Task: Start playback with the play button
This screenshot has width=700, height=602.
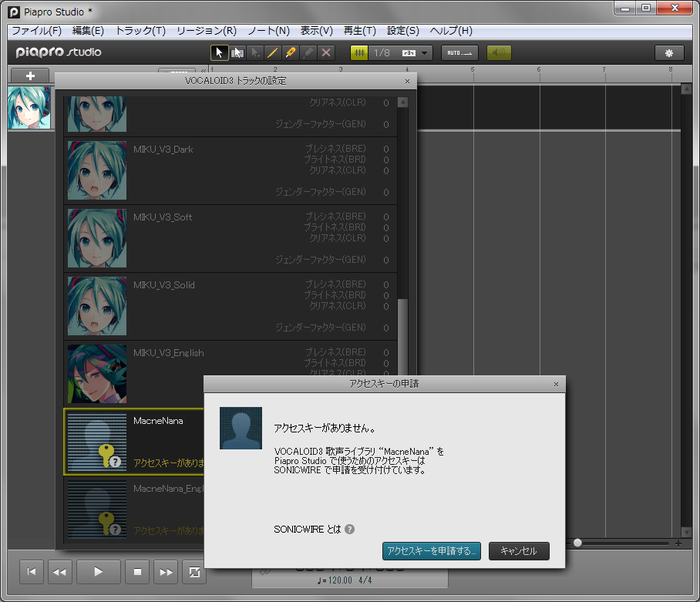Action: (99, 572)
